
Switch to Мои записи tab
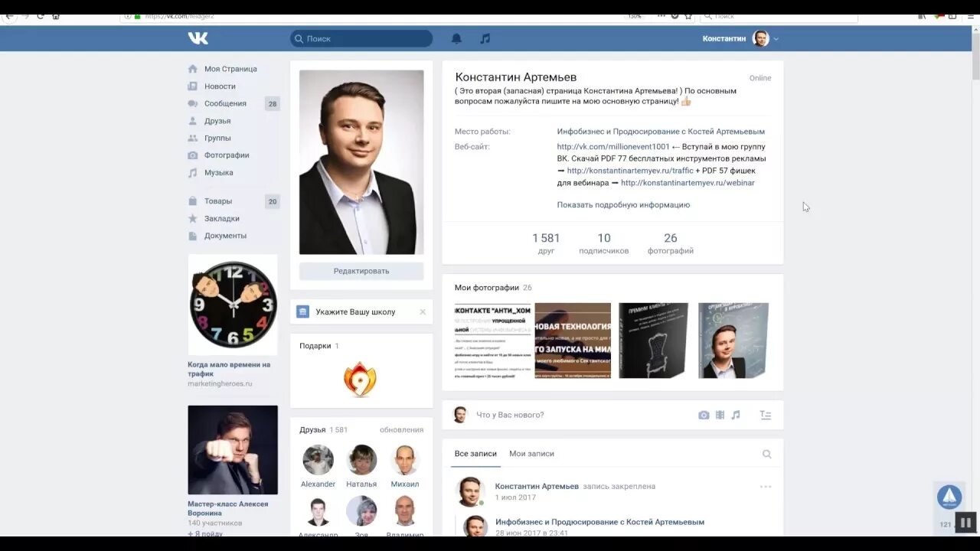(x=531, y=454)
